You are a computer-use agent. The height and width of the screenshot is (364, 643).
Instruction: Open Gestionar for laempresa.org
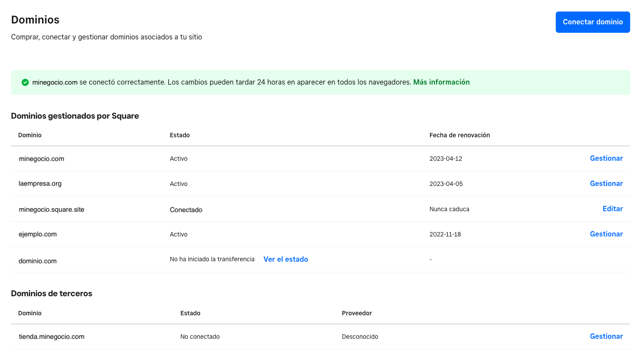606,184
